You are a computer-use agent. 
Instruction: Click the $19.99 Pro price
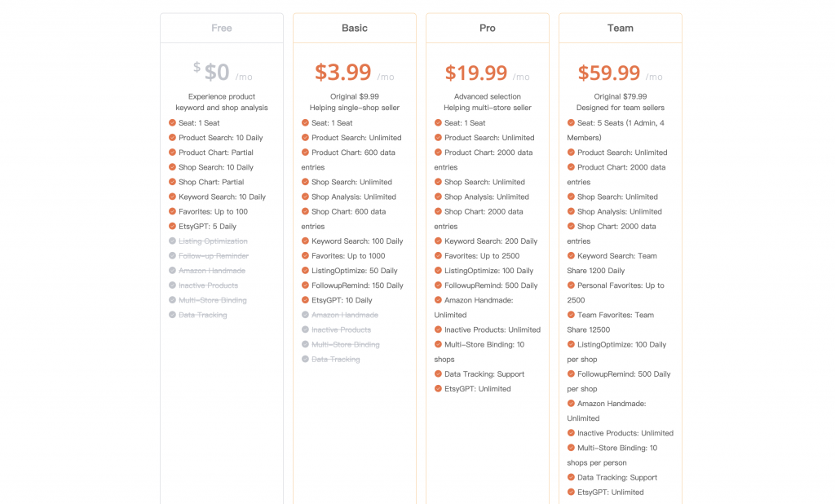[x=476, y=73]
